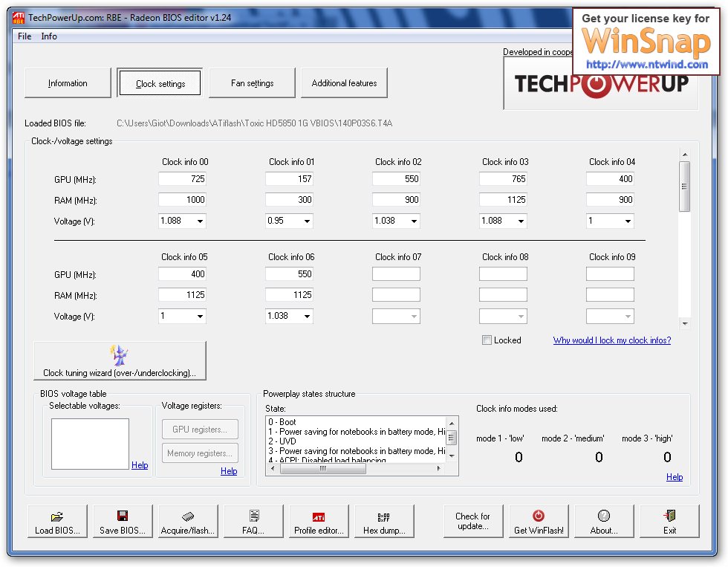
Task: Open Clock info 02 voltage dropdown
Action: click(x=415, y=221)
